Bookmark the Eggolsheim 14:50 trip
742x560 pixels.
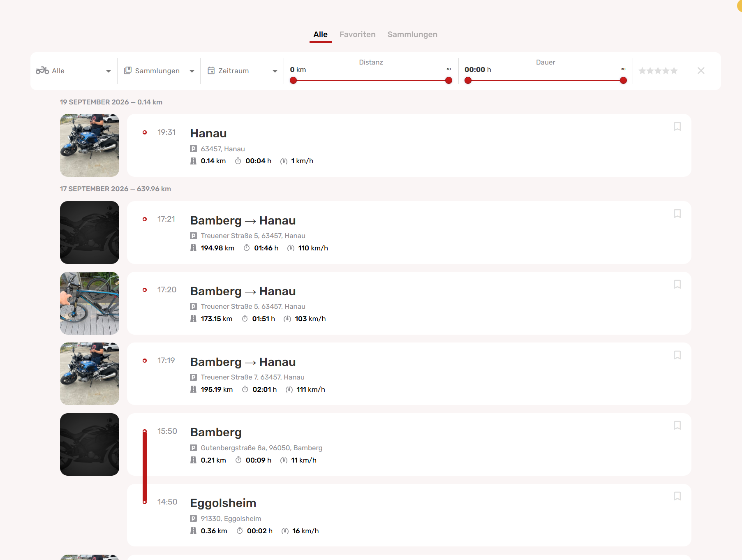677,496
